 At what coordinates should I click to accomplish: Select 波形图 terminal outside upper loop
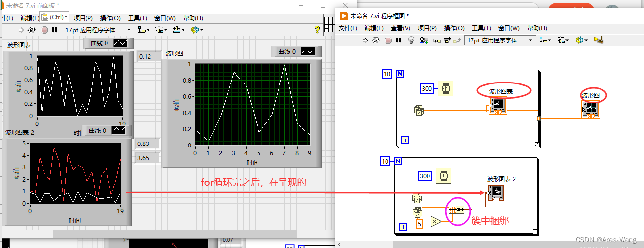(591, 110)
